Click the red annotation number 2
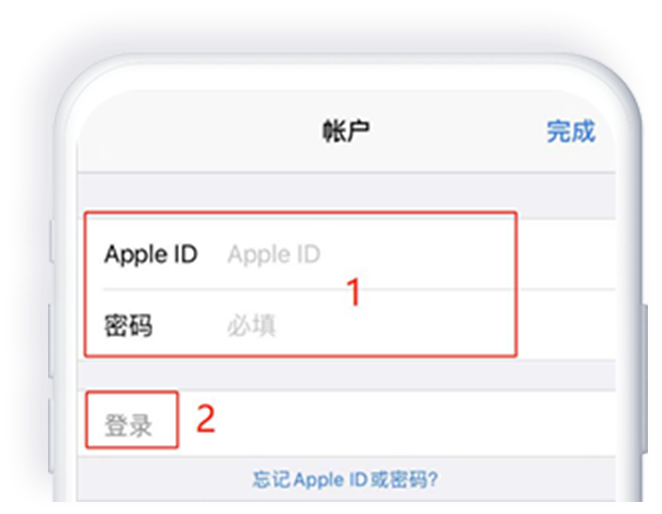 click(x=206, y=418)
